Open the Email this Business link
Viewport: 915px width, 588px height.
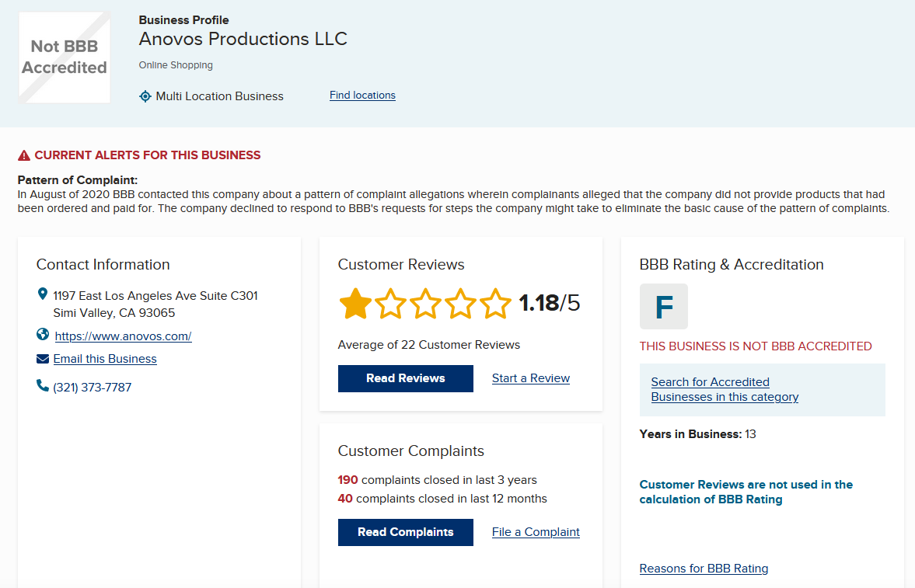pyautogui.click(x=105, y=359)
